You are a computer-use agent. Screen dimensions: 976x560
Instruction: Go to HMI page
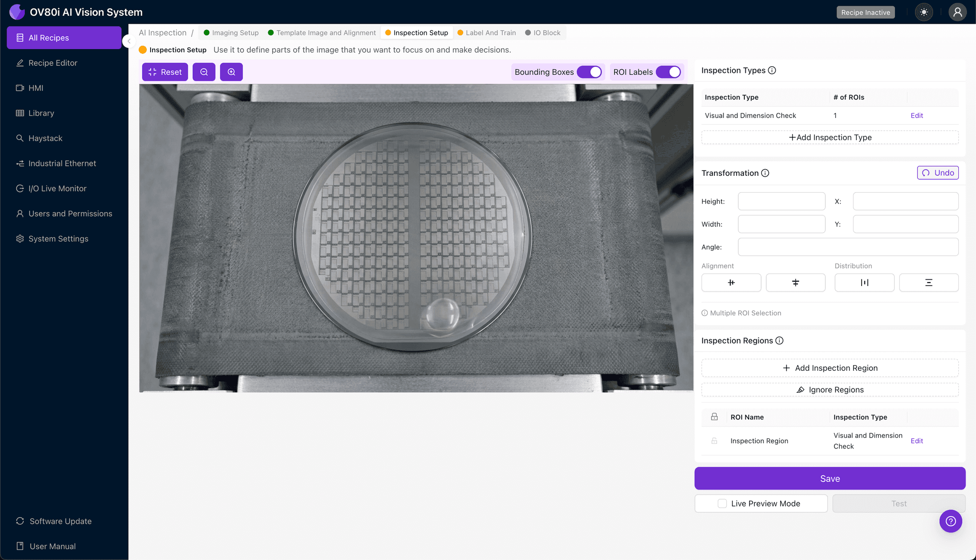pos(64,88)
